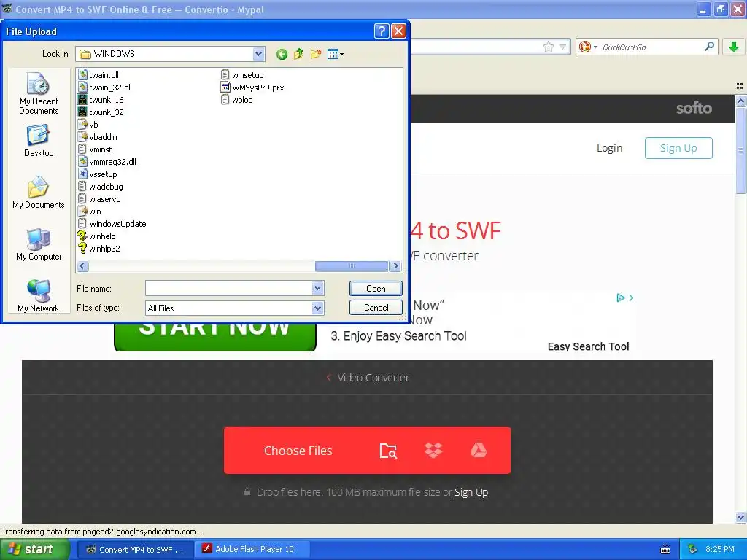
Task: Expand the File name dropdown arrow
Action: click(x=318, y=287)
